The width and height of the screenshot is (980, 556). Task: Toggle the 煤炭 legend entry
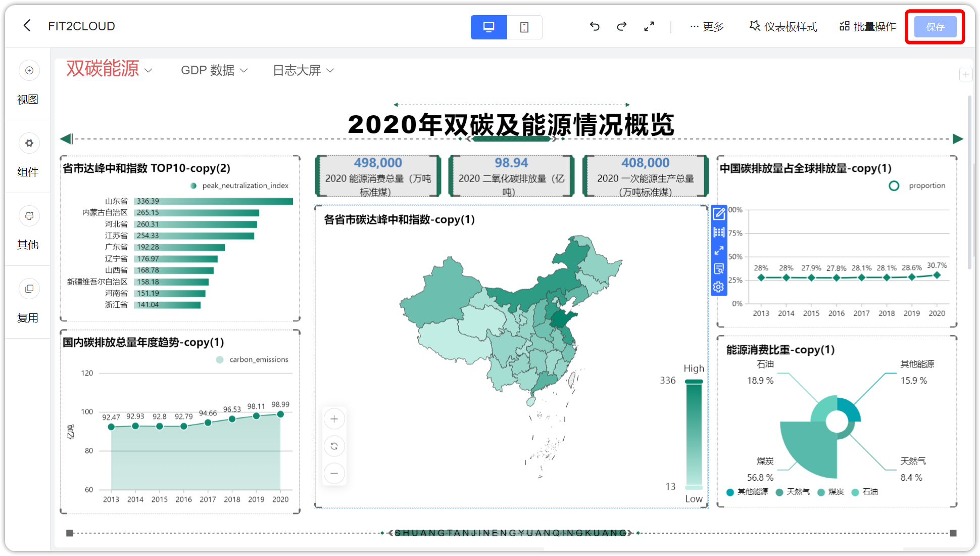tap(831, 492)
